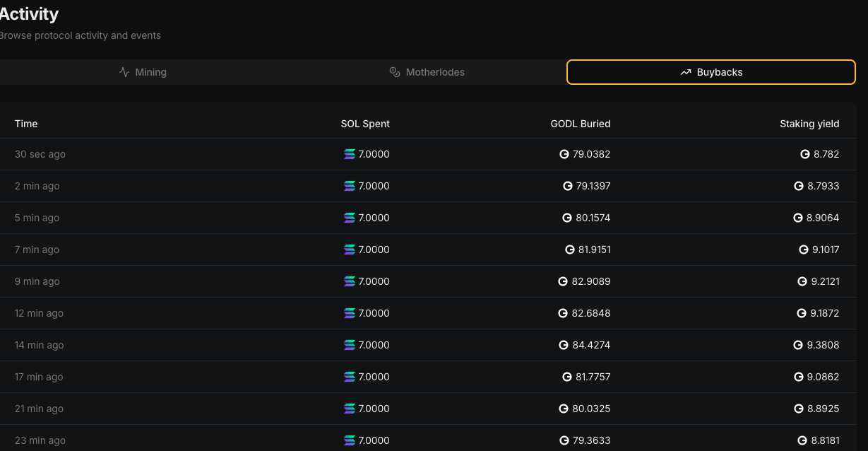Viewport: 868px width, 451px height.
Task: Click GODL icon beside 84.4274
Action: [564, 345]
